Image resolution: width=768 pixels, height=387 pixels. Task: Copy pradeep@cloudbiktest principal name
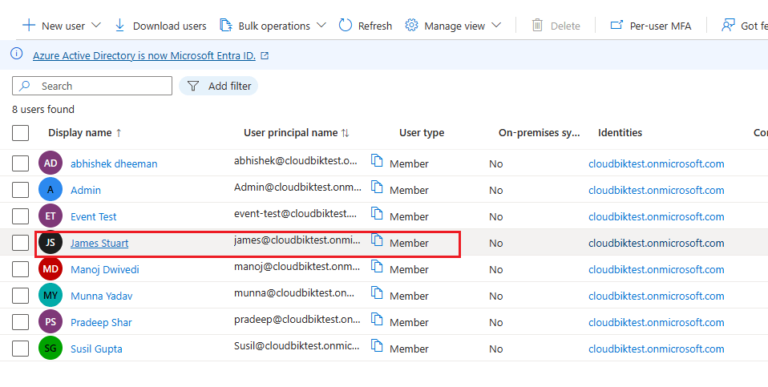click(377, 319)
